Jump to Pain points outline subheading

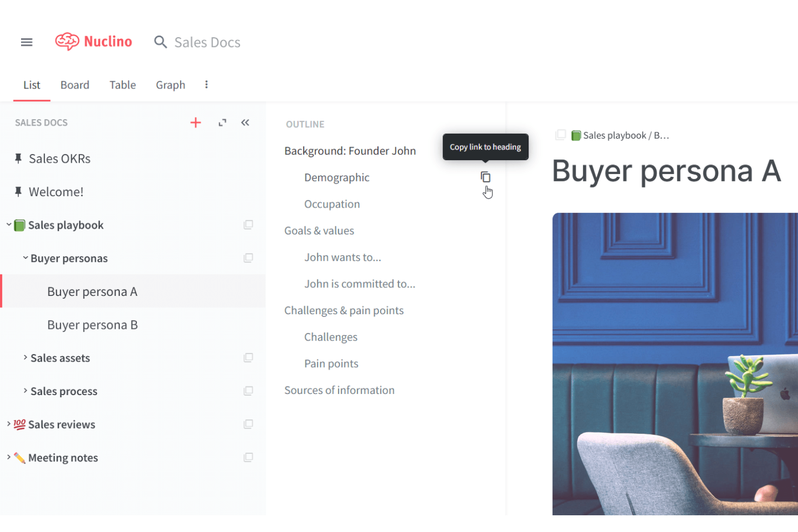click(x=331, y=364)
